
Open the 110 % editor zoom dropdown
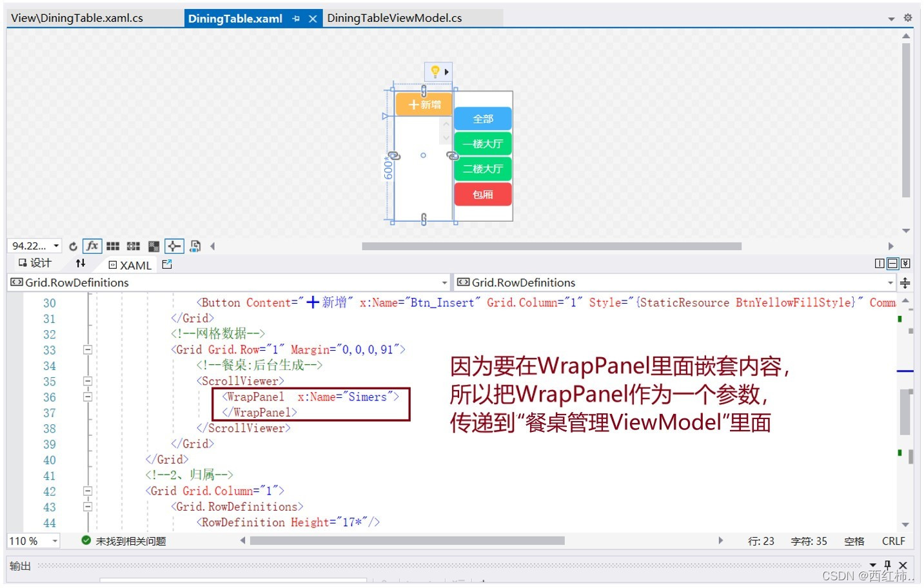point(55,541)
